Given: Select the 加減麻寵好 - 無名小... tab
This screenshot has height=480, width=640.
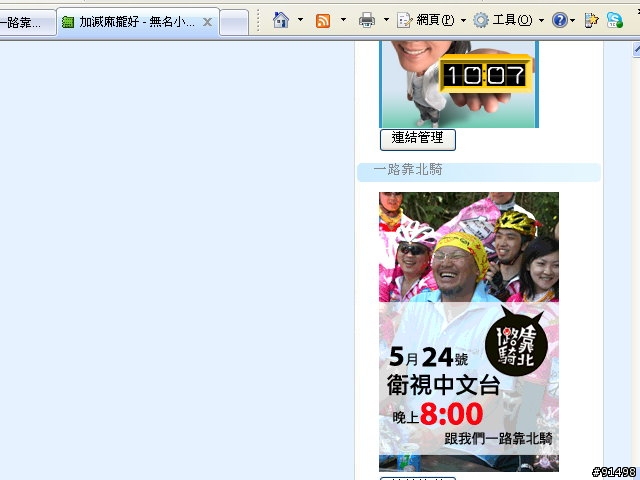Looking at the screenshot, I should pyautogui.click(x=137, y=22).
